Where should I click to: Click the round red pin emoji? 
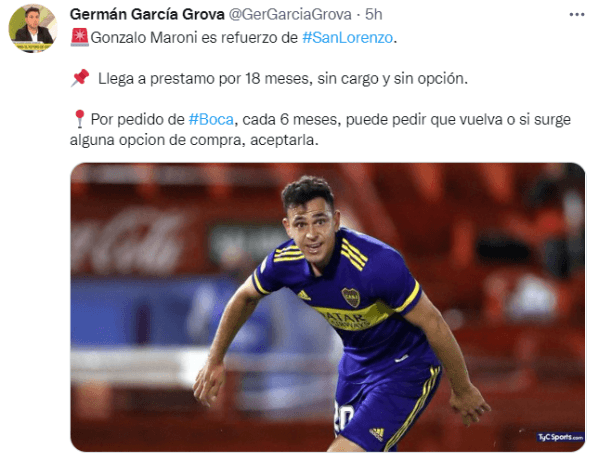point(79,119)
